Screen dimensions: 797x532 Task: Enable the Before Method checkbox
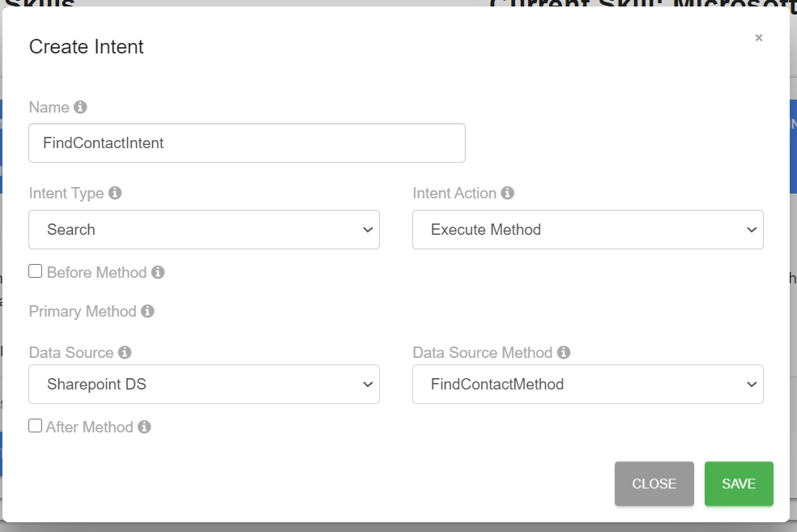(x=36, y=271)
